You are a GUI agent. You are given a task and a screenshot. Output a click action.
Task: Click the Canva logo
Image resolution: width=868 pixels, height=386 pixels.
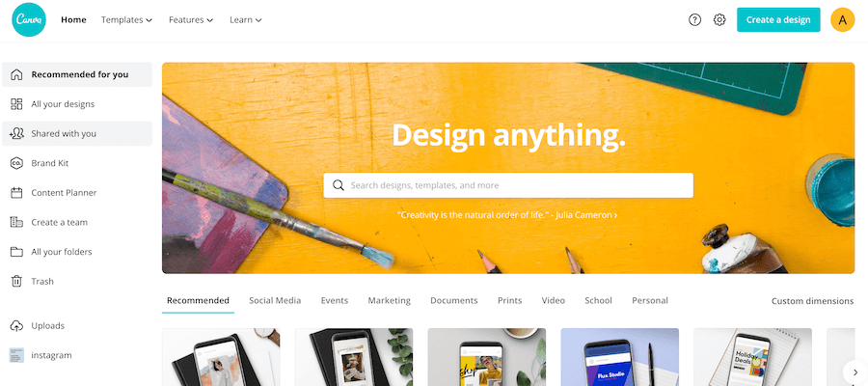[x=29, y=19]
